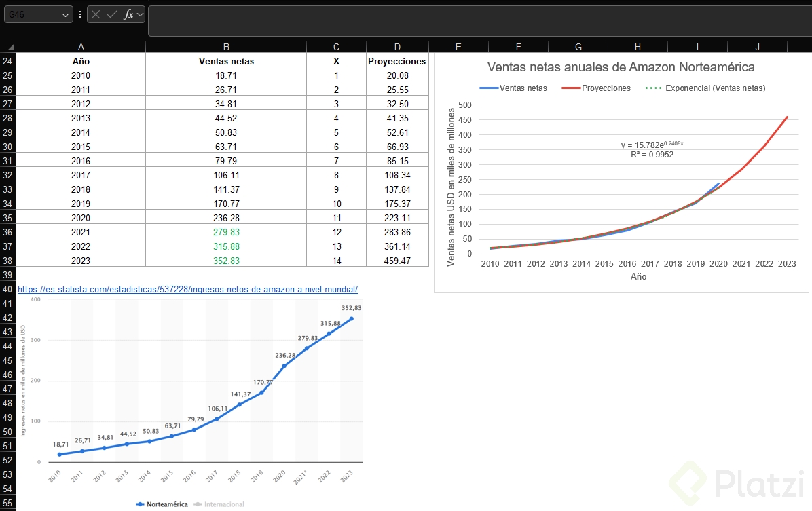The height and width of the screenshot is (511, 812).
Task: Click 'Exponencial (Ventas netas)' legend entry
Action: [x=705, y=88]
